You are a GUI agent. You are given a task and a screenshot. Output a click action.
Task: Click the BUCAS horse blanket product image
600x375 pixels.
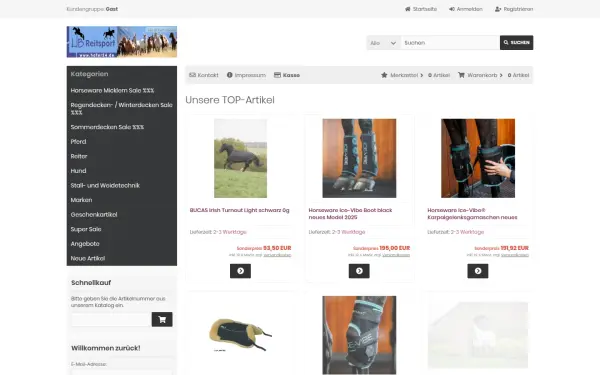coord(240,158)
